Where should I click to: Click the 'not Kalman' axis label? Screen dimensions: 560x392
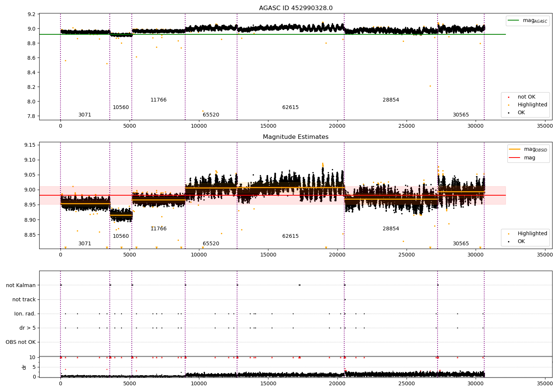click(21, 286)
